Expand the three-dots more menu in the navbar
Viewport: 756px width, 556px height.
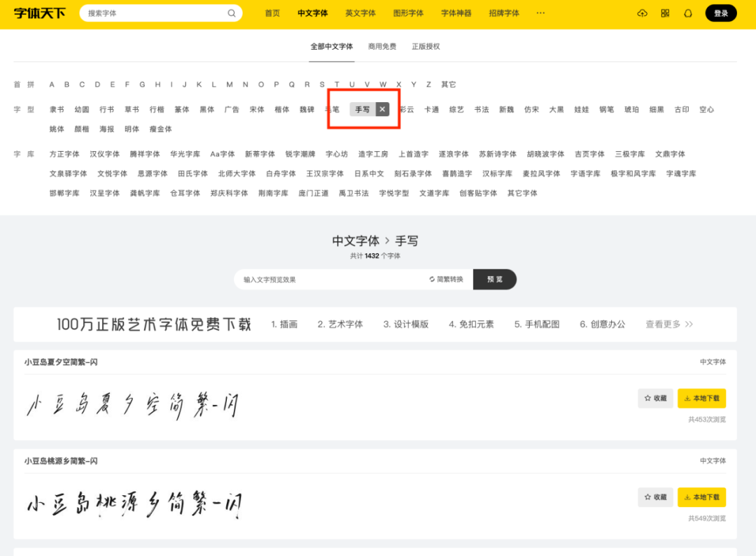click(540, 13)
